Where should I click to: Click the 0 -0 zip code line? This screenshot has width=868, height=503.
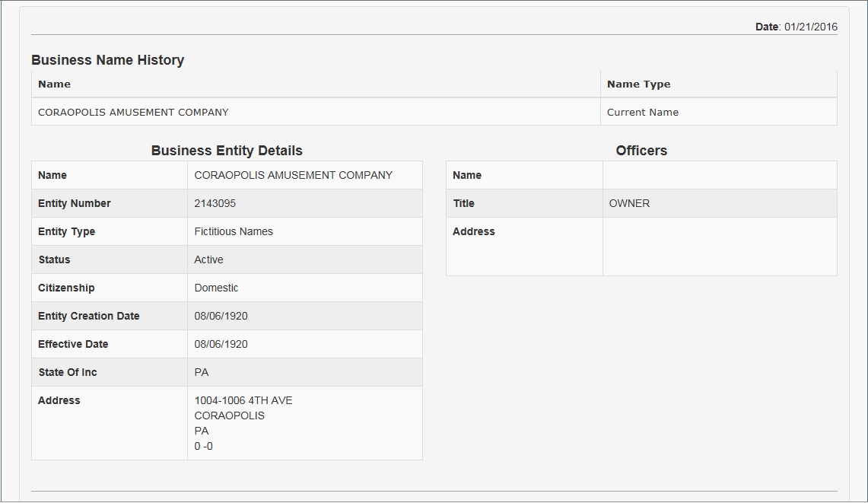click(203, 446)
